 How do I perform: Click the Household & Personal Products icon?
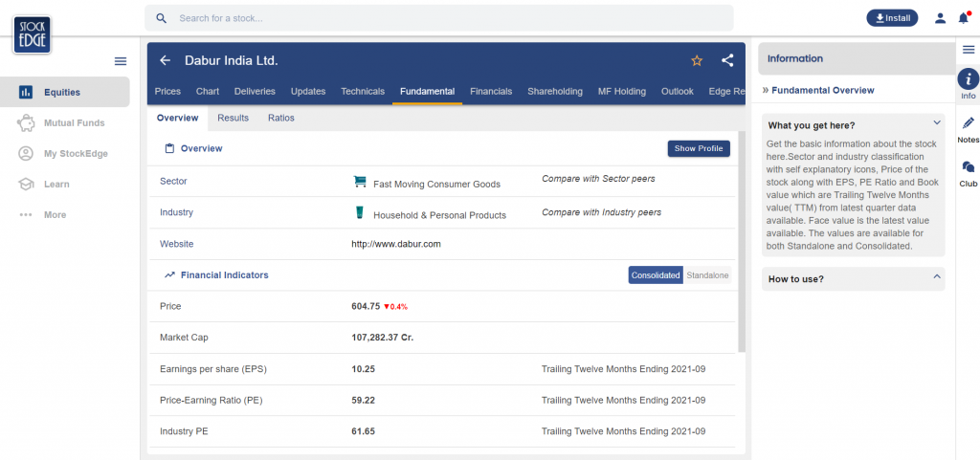360,213
